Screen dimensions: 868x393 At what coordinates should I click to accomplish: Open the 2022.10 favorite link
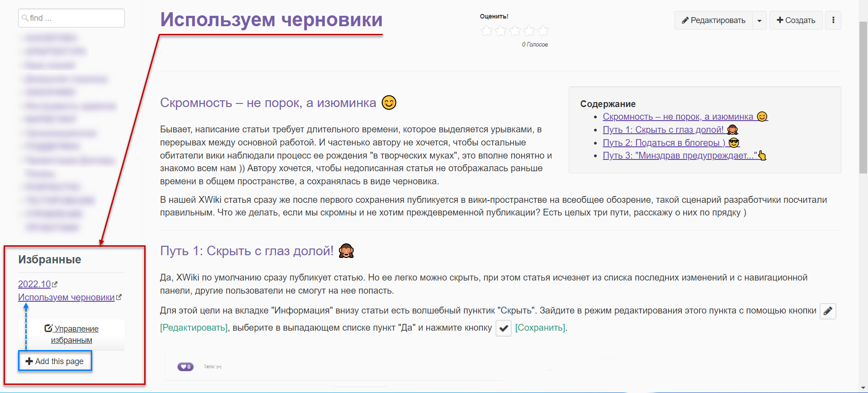click(34, 284)
